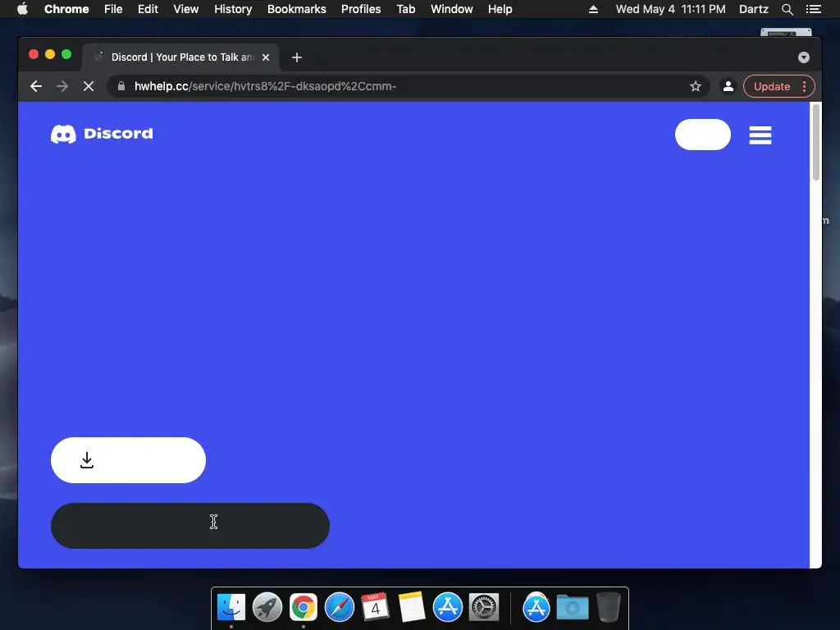This screenshot has height=630, width=840.
Task: Open Finder from the dock
Action: pyautogui.click(x=231, y=608)
